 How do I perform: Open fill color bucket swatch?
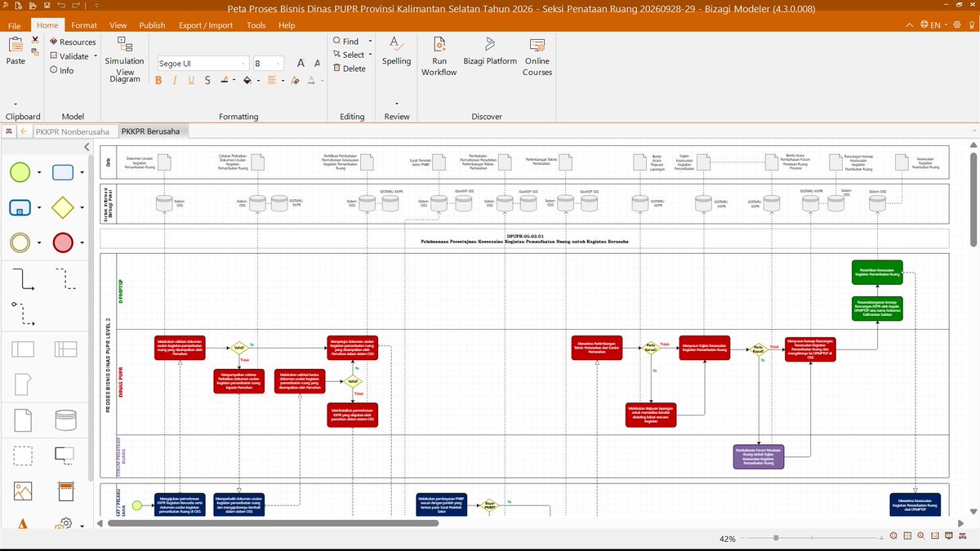point(247,80)
